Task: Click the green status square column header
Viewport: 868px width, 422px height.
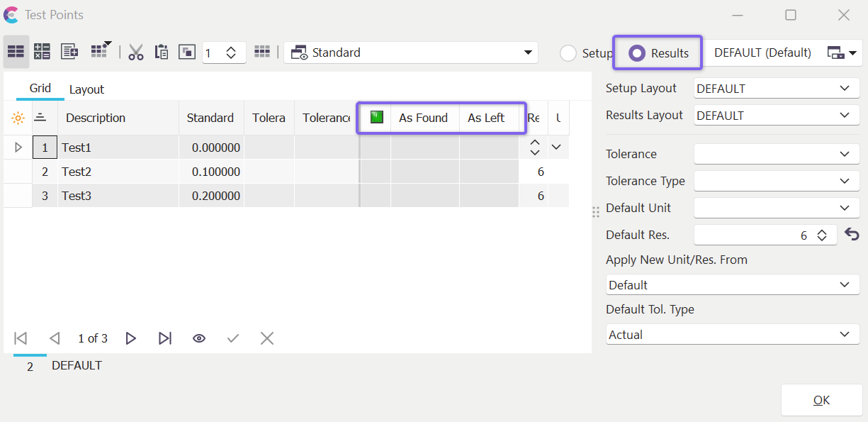Action: pyautogui.click(x=376, y=118)
